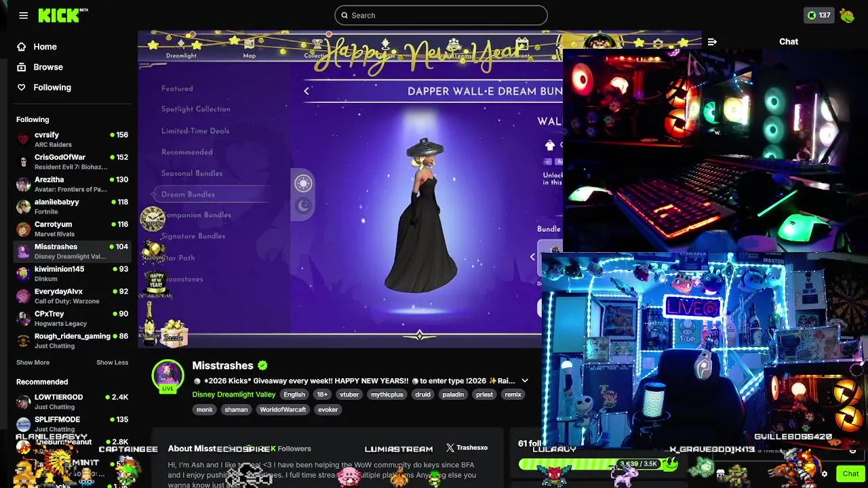Click back arrow beside Dapper WALL-E bundle title
Screen dimensions: 868x488
[307, 91]
